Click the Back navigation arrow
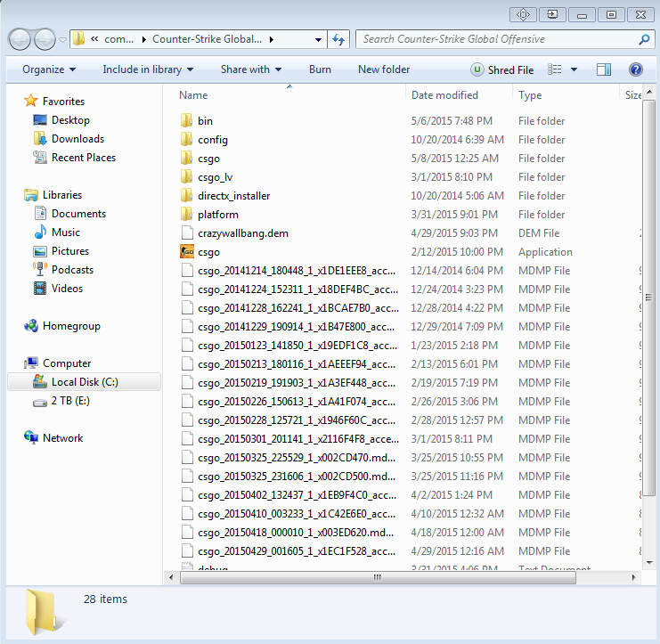The height and width of the screenshot is (644, 660). pos(20,39)
